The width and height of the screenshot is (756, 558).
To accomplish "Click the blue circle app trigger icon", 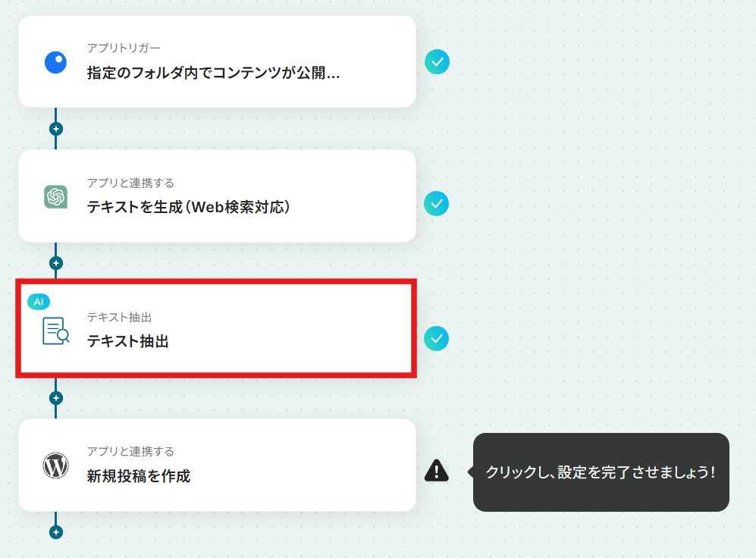I will click(55, 62).
